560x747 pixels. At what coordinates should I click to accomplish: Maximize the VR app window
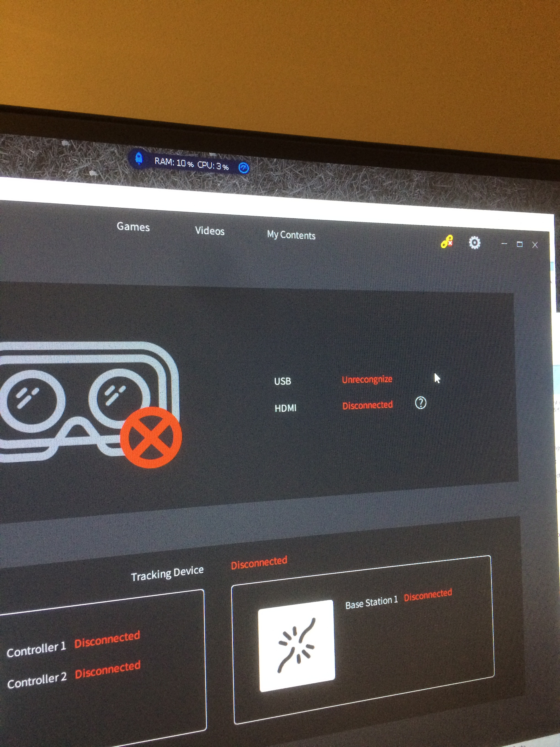click(x=520, y=244)
